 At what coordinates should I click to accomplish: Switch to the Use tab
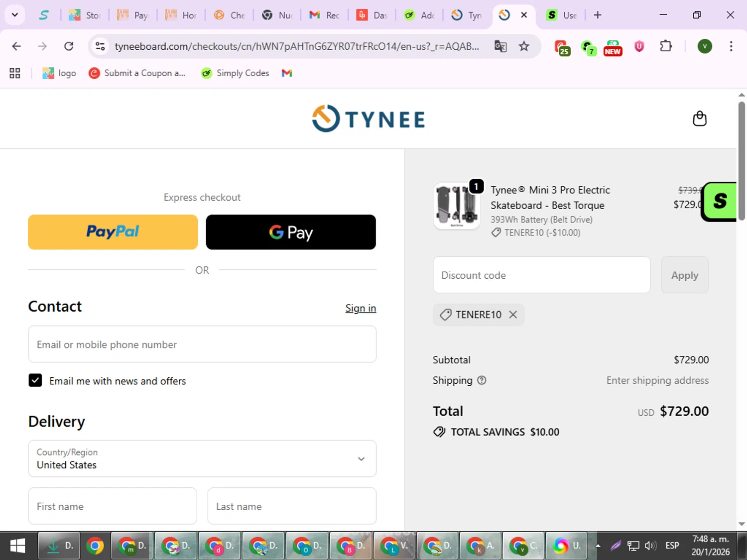click(x=561, y=15)
